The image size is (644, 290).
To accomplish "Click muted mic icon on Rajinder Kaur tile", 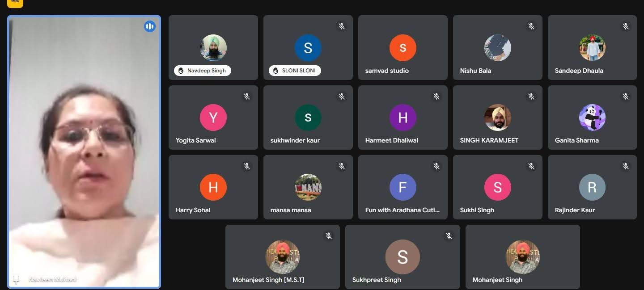I will pos(626,166).
